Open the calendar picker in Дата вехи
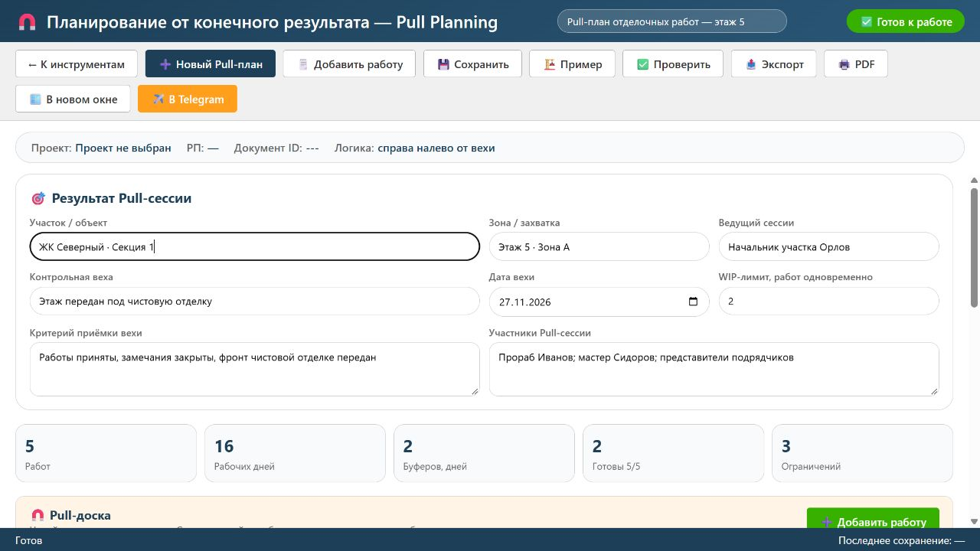 694,302
